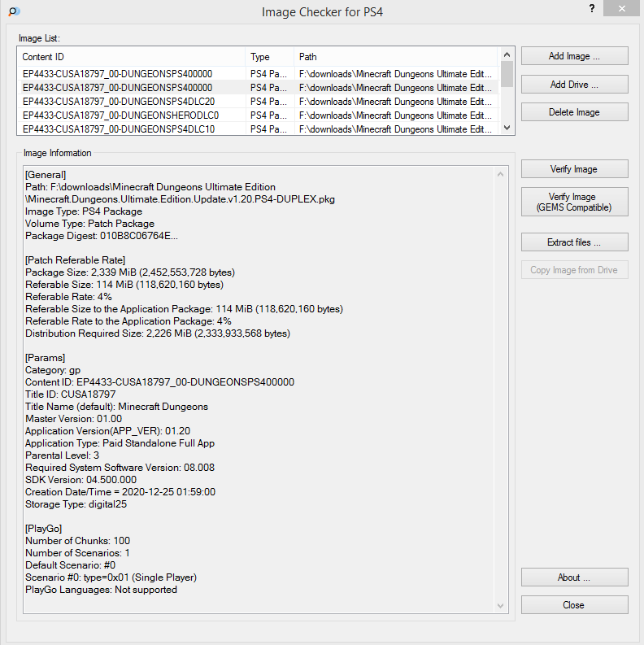Click the Image Checker app icon in title bar
The height and width of the screenshot is (645, 644).
[14, 11]
